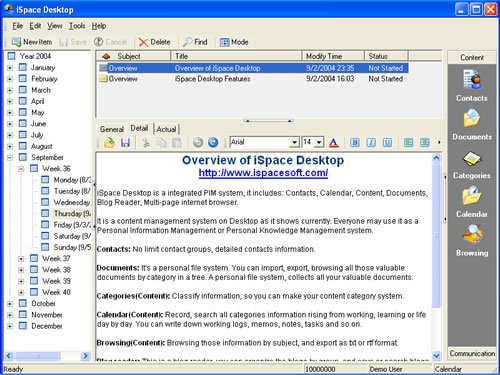Open the font color picker

click(334, 143)
